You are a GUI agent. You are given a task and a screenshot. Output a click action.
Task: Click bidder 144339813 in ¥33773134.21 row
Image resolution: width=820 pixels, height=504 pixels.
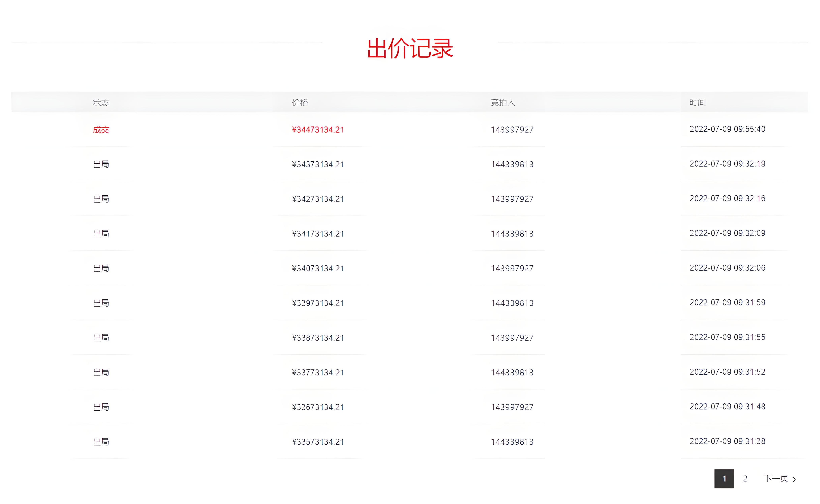point(512,372)
